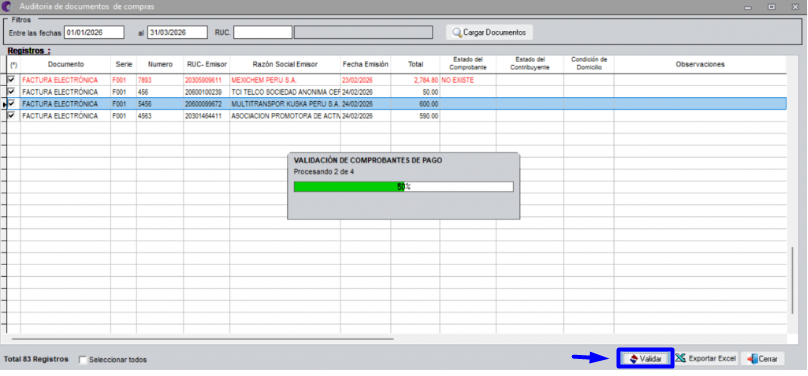Click the Validar button's red-blue icon
Viewport: 808px width, 376px height.
coord(634,359)
